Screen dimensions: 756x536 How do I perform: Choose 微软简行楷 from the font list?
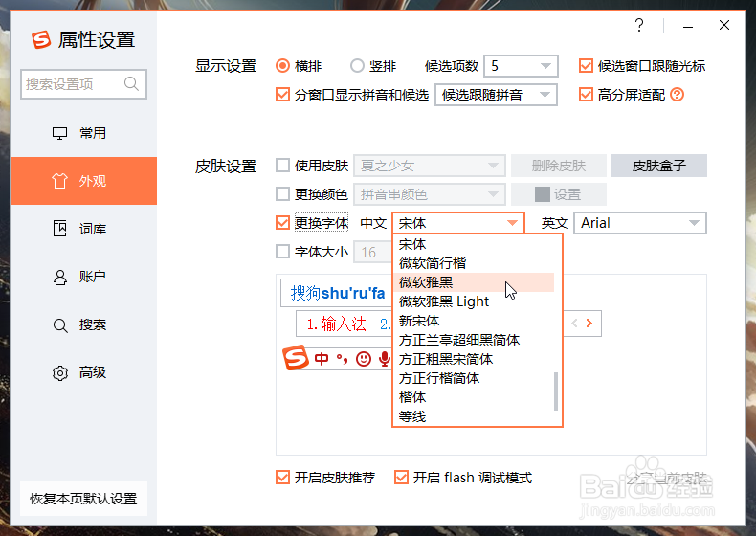(x=474, y=263)
